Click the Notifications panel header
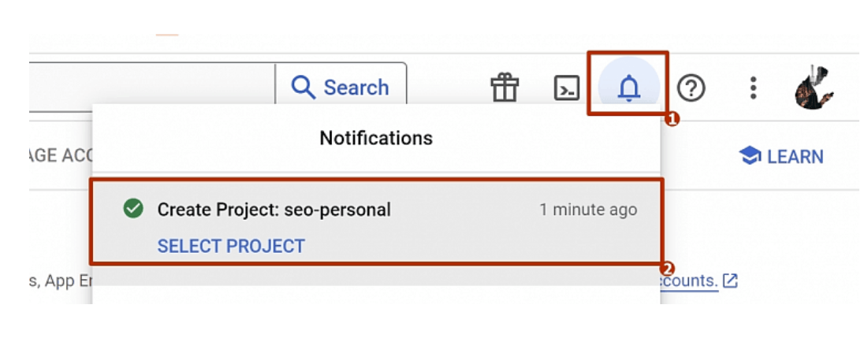This screenshot has width=868, height=342. [376, 138]
